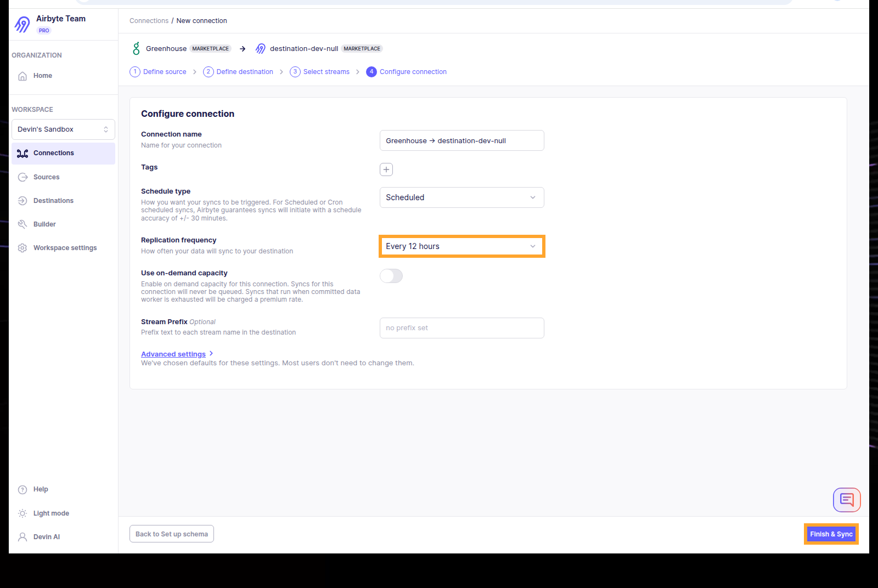Image resolution: width=878 pixels, height=588 pixels.
Task: Click the Devin AI user icon
Action: tap(22, 537)
